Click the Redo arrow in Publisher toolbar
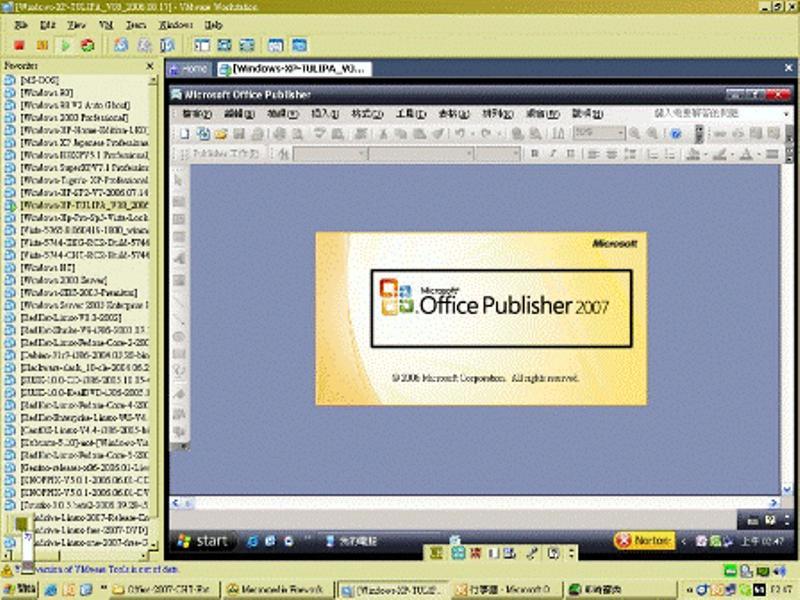Screen dimensions: 800x600 pos(486,134)
